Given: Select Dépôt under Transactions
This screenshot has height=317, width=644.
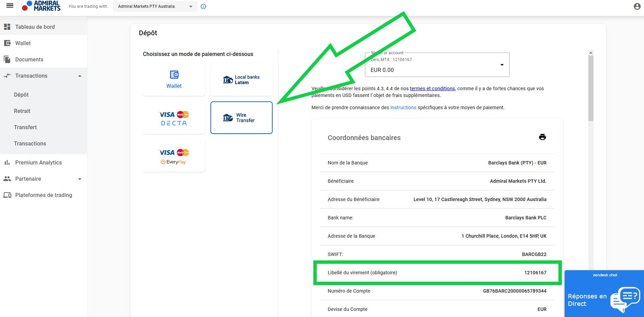Looking at the screenshot, I should point(43,95).
